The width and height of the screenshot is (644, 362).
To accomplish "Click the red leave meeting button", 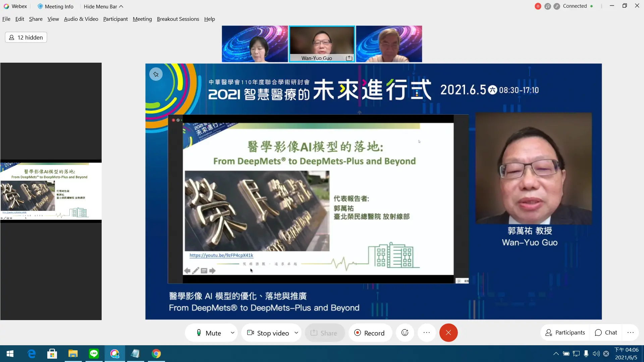I will [448, 333].
